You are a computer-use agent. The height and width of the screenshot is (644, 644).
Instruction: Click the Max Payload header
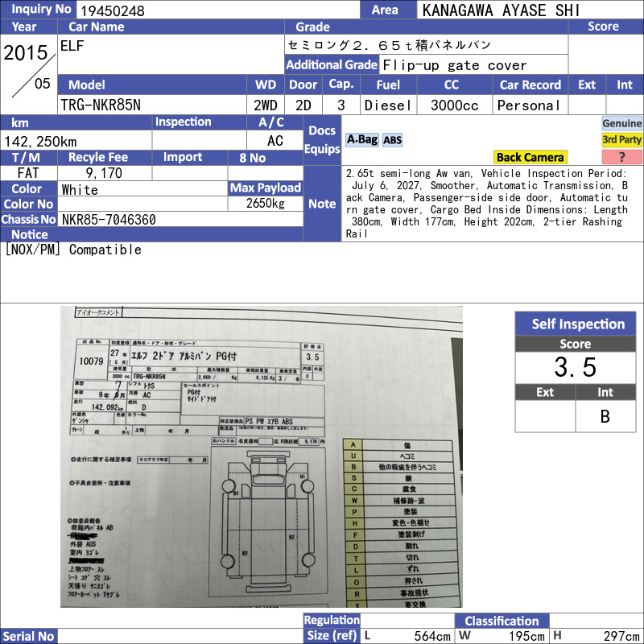tap(266, 188)
